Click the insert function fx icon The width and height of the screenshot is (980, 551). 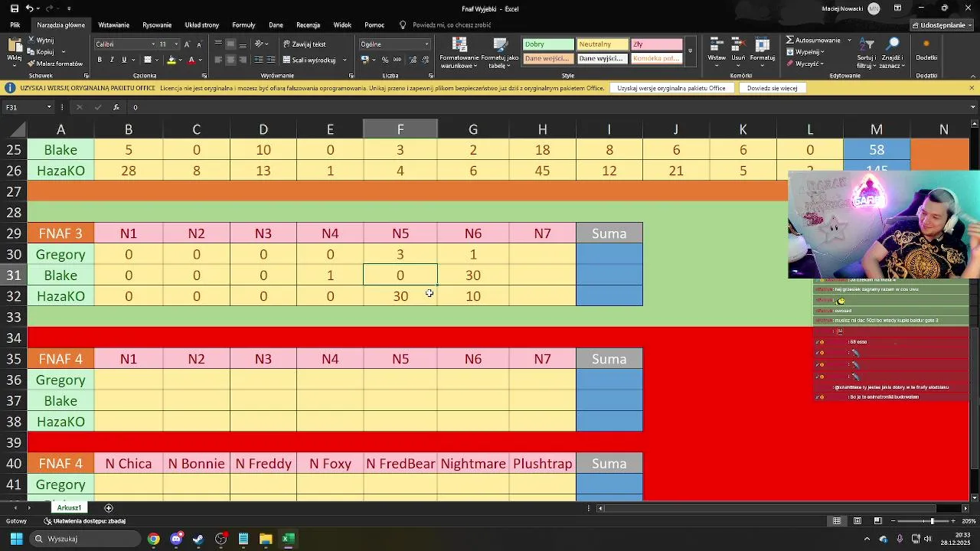coord(116,107)
